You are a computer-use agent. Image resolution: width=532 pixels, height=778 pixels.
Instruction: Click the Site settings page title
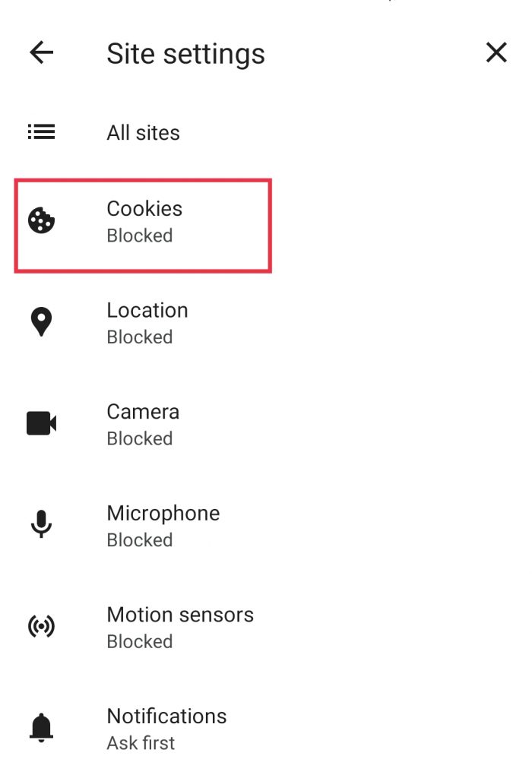coord(185,54)
